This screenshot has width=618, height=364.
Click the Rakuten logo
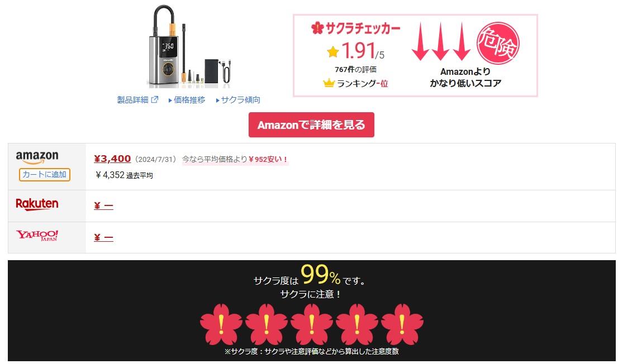37,204
